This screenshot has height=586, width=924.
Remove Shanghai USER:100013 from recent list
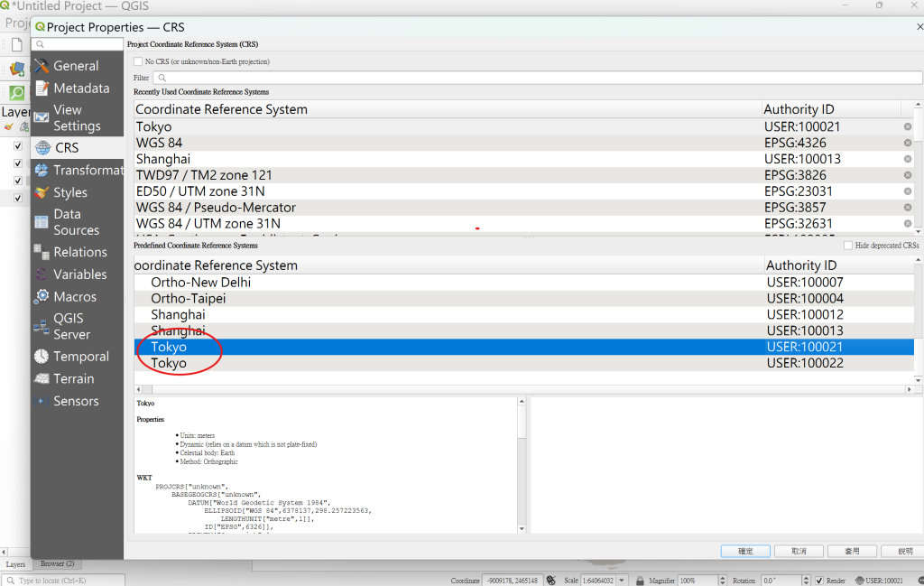pyautogui.click(x=908, y=159)
